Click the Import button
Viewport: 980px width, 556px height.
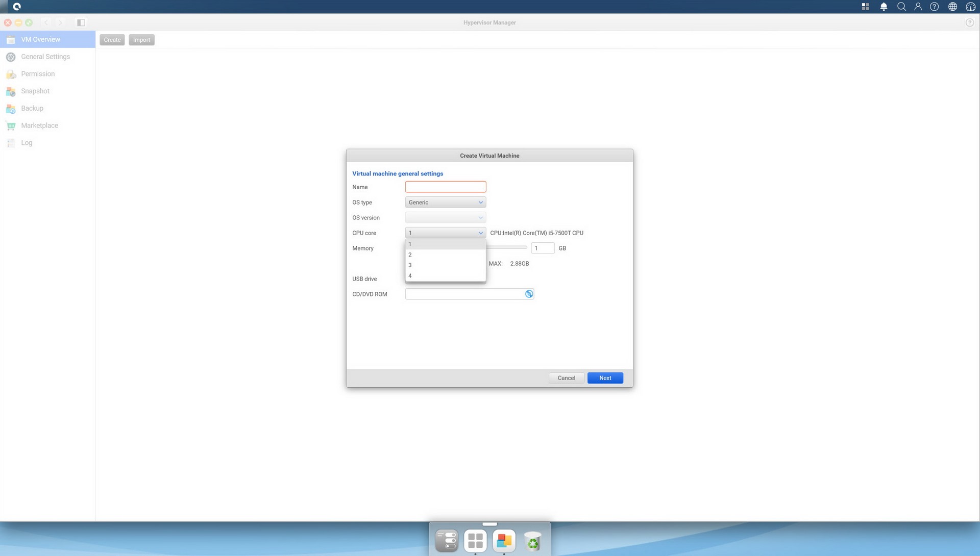pyautogui.click(x=141, y=40)
